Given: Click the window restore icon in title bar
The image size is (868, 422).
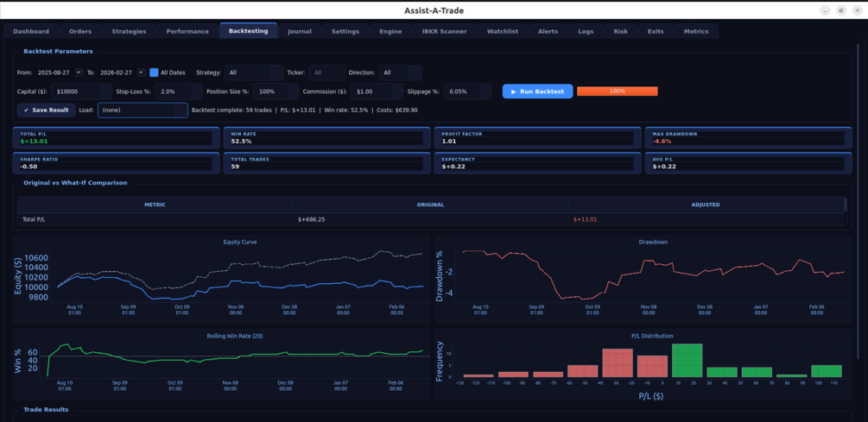Looking at the screenshot, I should pyautogui.click(x=841, y=10).
